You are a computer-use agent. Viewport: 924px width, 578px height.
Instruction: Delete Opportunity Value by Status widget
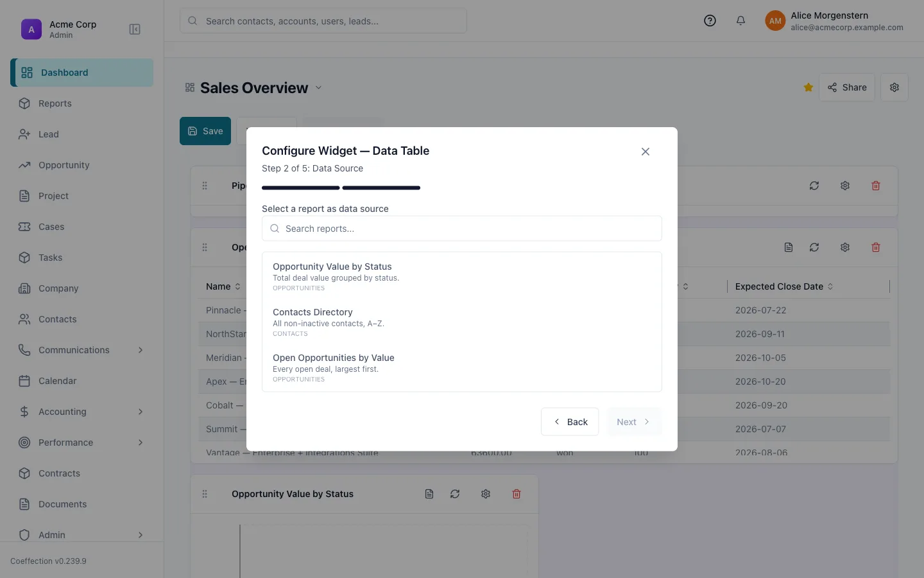517,494
